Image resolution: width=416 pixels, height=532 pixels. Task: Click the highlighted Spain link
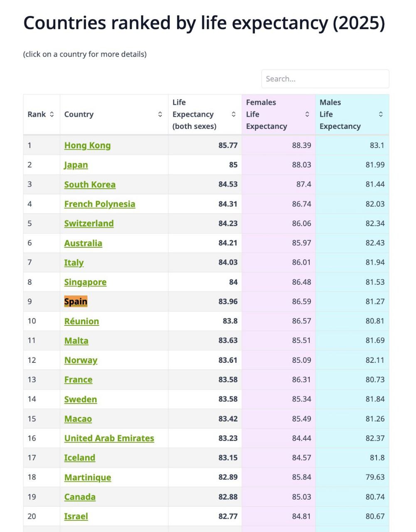click(x=76, y=302)
